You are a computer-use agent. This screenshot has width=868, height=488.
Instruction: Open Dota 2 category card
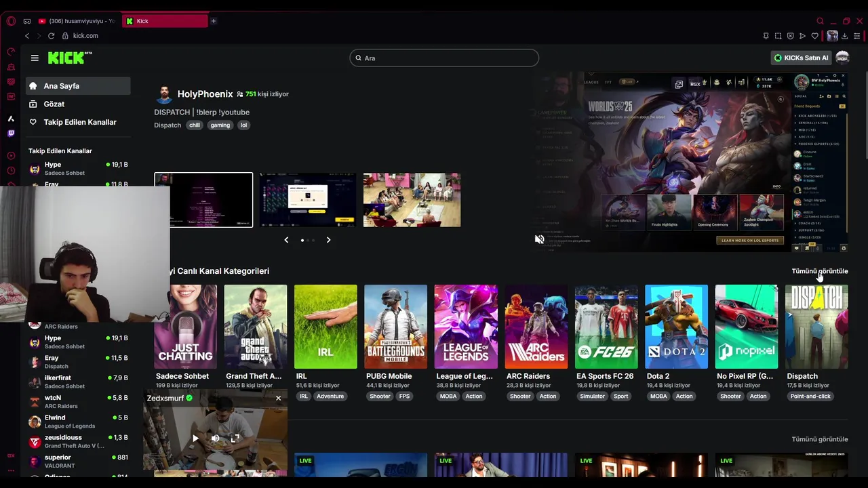click(x=676, y=327)
